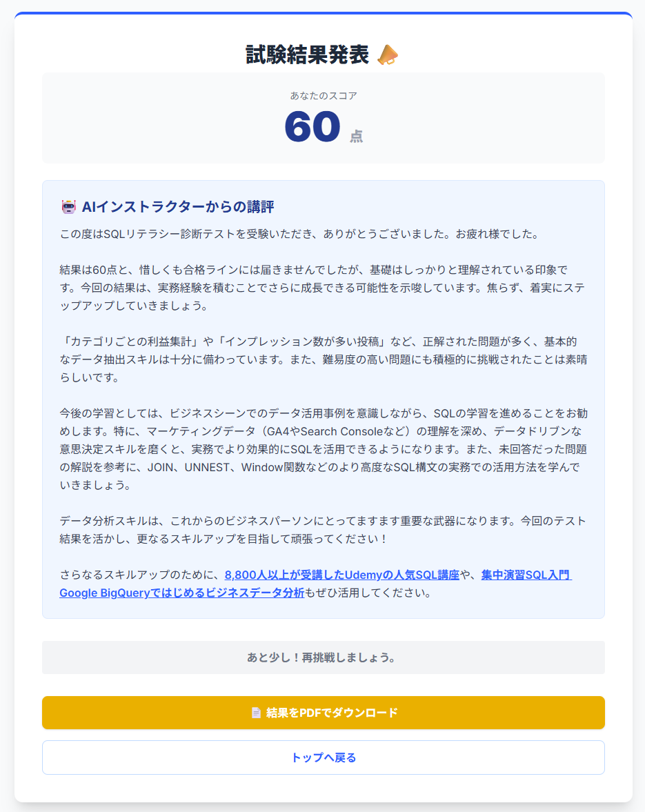Click the 点 unit next to the score
The width and height of the screenshot is (645, 812).
(x=356, y=136)
